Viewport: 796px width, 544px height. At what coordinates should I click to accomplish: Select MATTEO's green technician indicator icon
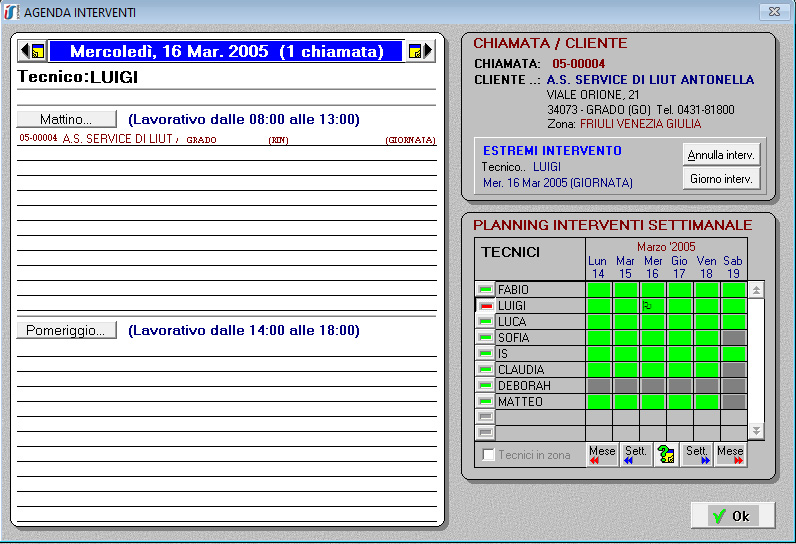coord(485,402)
